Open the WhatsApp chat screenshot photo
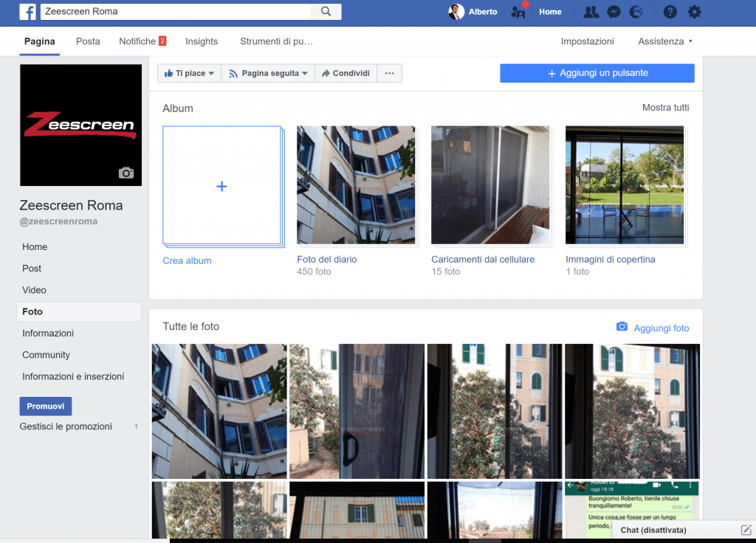 [x=632, y=503]
